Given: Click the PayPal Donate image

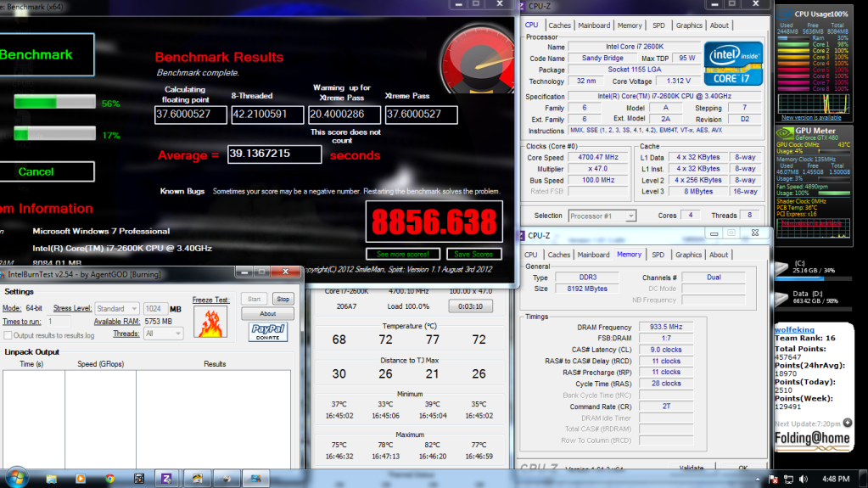Looking at the screenshot, I should click(x=268, y=332).
